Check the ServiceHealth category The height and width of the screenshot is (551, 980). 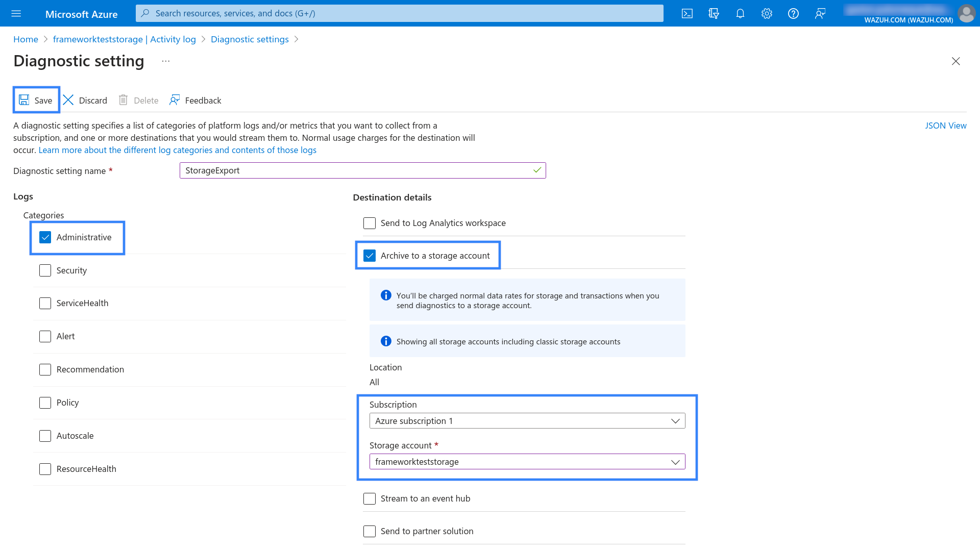tap(45, 303)
